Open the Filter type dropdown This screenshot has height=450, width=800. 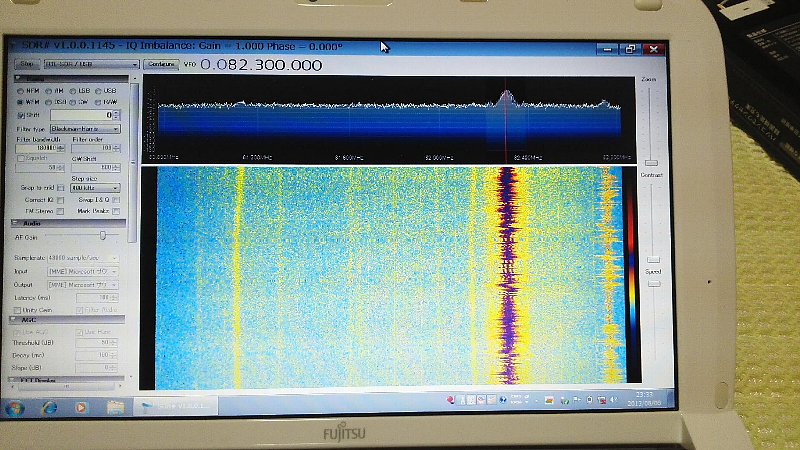click(83, 129)
